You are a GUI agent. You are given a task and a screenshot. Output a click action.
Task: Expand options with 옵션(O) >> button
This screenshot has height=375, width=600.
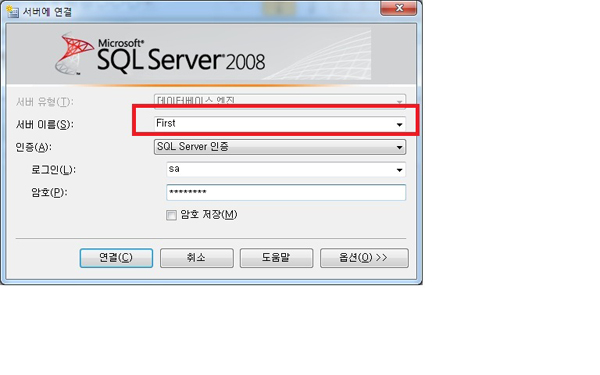(x=364, y=258)
